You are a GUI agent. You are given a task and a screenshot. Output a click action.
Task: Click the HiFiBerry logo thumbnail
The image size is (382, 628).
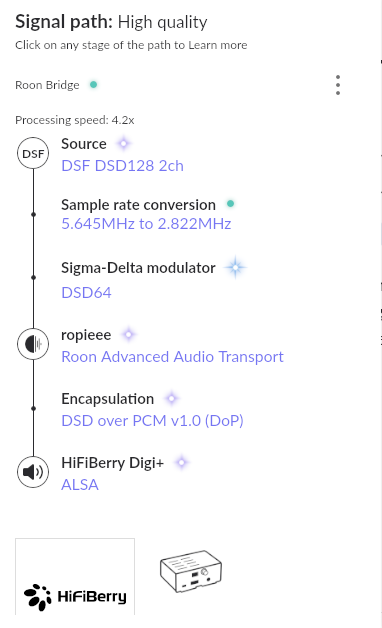pyautogui.click(x=75, y=577)
